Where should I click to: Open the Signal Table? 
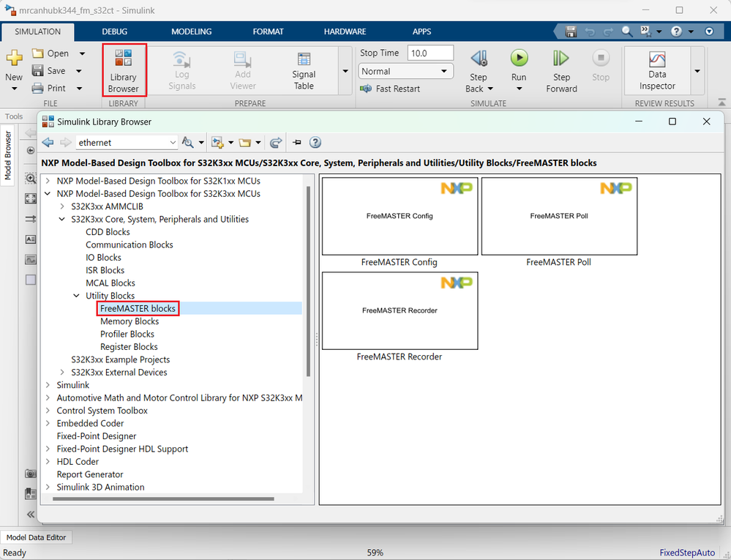click(304, 71)
